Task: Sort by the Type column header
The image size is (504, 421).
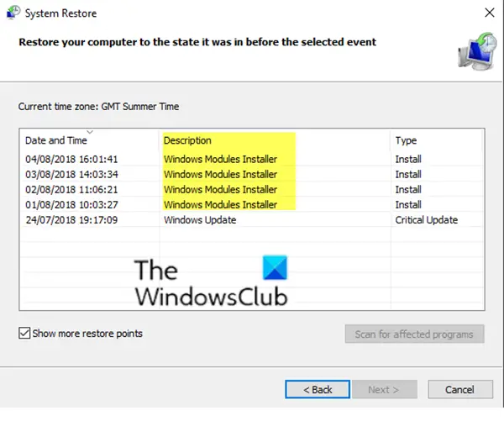Action: click(x=437, y=140)
